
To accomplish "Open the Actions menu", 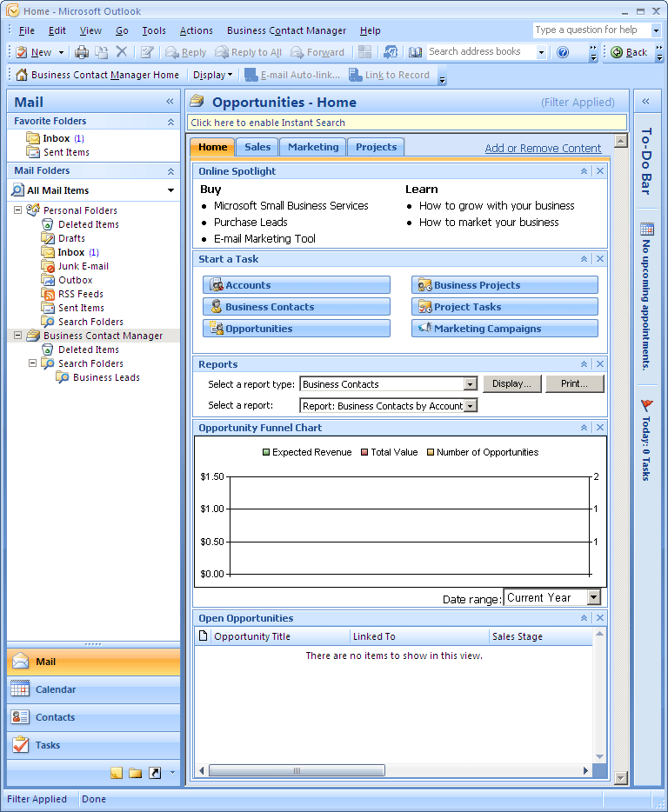I will click(196, 30).
